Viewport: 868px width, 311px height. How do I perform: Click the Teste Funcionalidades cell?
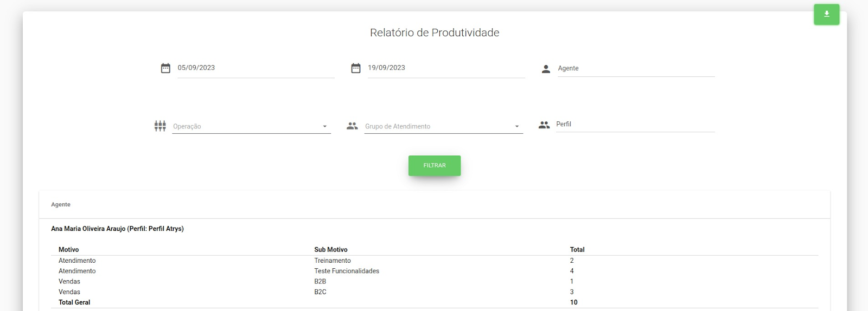pos(347,271)
